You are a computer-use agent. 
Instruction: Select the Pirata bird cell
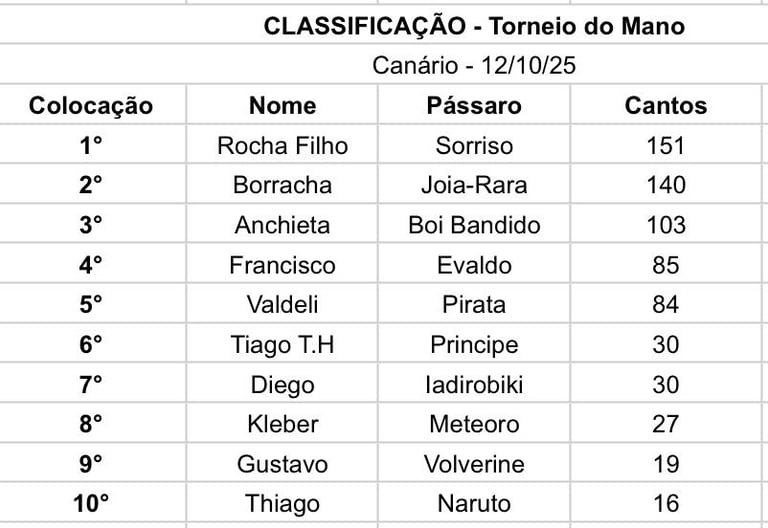pos(474,304)
